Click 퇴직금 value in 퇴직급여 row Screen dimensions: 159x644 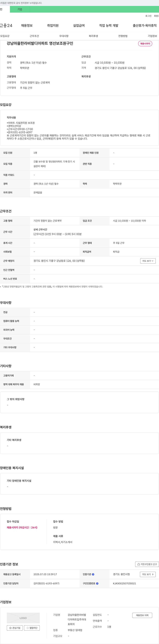tap(116, 252)
